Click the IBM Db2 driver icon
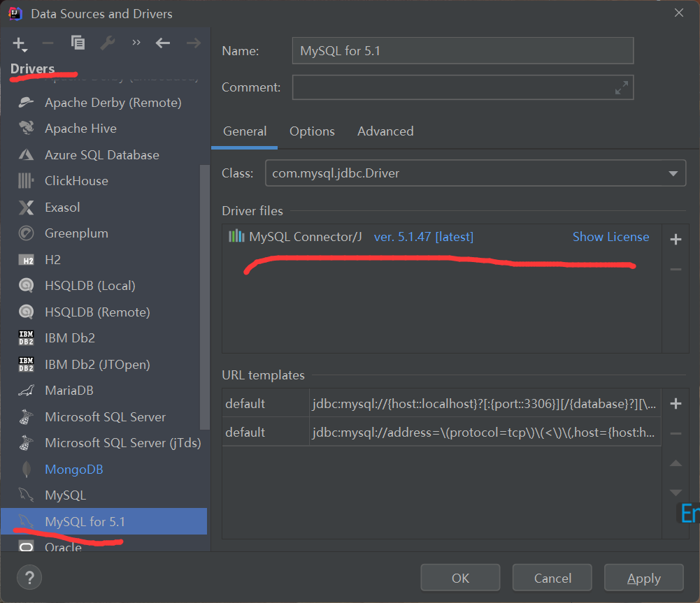700x603 pixels. [x=26, y=338]
